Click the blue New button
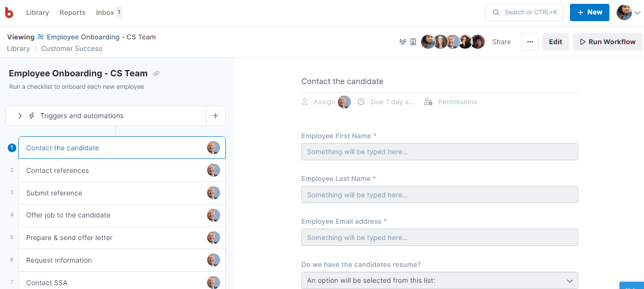The image size is (644, 289). pos(590,12)
